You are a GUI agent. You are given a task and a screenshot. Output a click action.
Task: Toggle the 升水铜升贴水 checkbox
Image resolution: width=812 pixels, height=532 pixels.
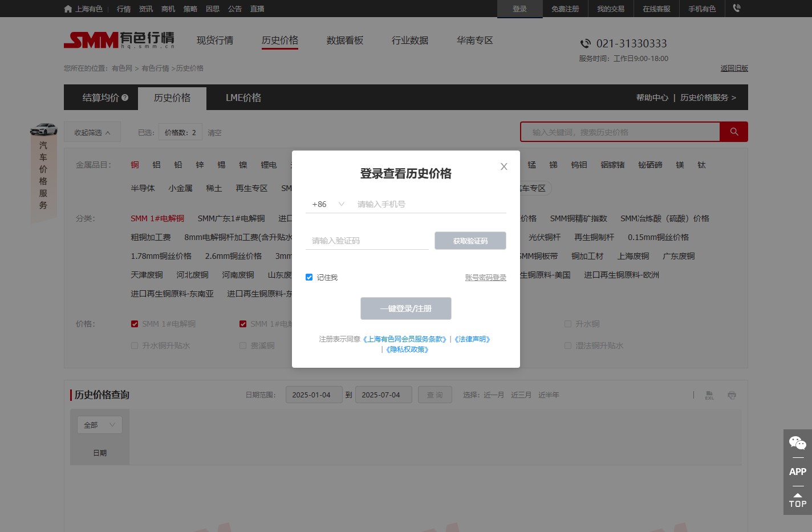pyautogui.click(x=135, y=346)
